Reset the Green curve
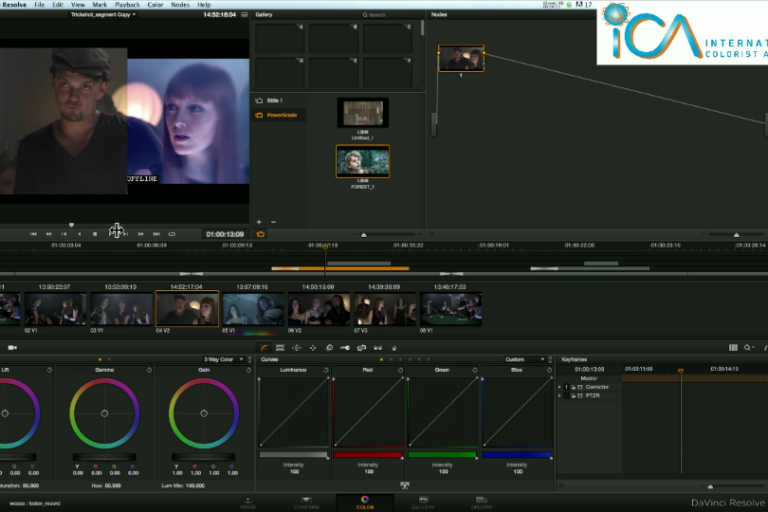 (x=475, y=370)
